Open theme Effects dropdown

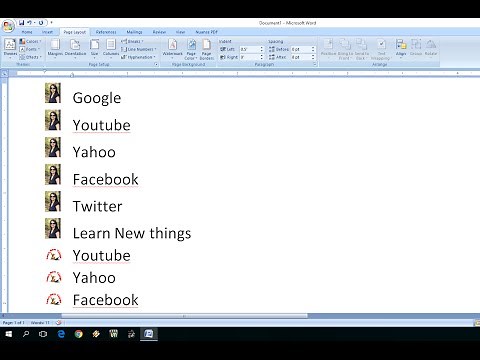click(x=30, y=57)
